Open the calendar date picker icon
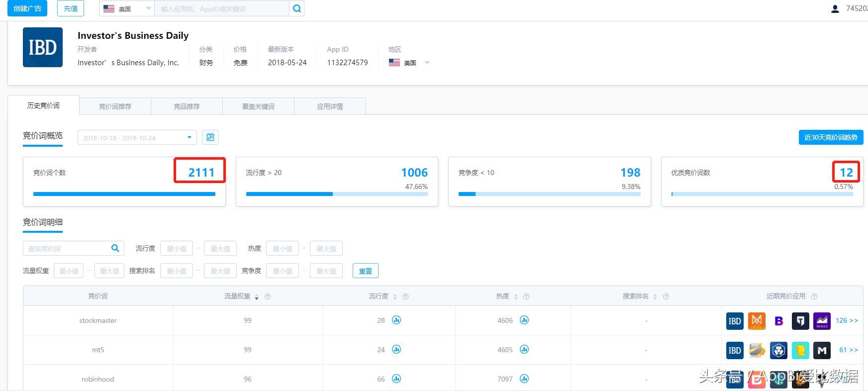 210,137
